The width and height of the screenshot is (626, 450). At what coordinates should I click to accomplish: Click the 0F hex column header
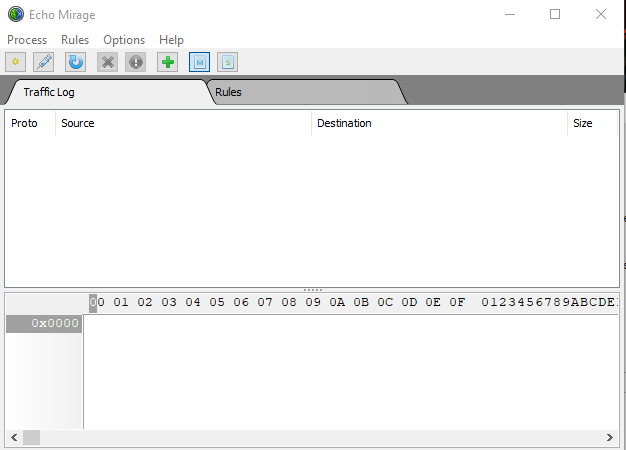[457, 302]
